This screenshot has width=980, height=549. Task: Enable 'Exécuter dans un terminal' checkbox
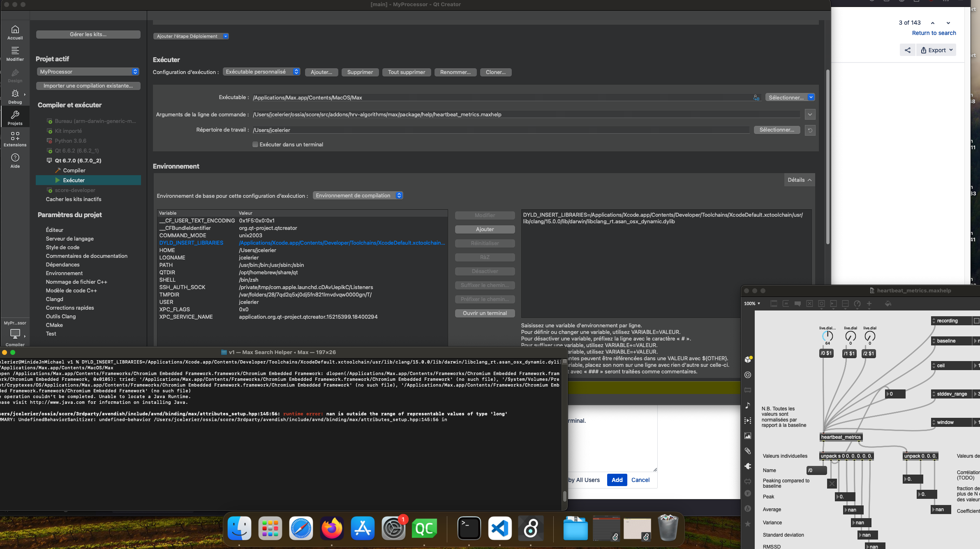255,144
